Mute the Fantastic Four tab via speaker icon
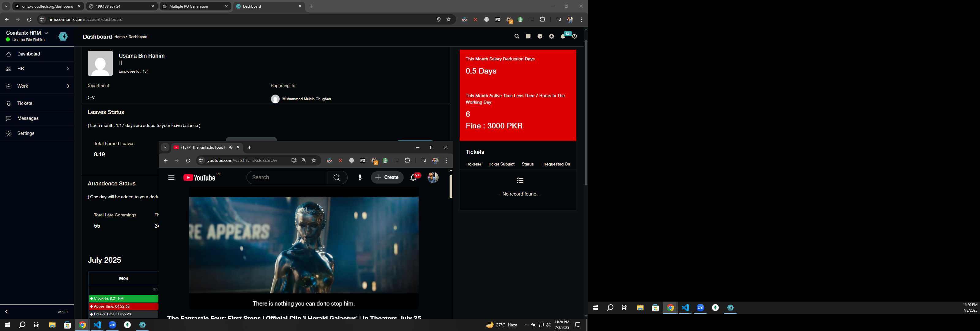This screenshot has width=980, height=331. click(231, 147)
